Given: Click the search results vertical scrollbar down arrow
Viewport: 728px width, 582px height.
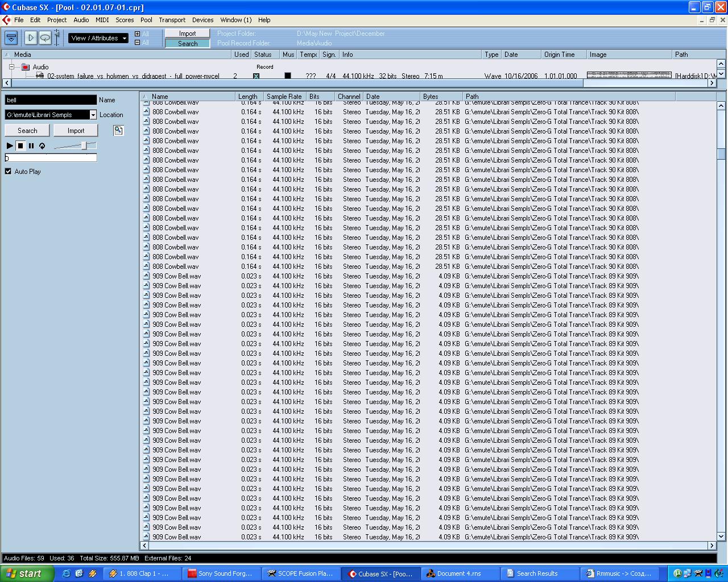Looking at the screenshot, I should pos(721,536).
